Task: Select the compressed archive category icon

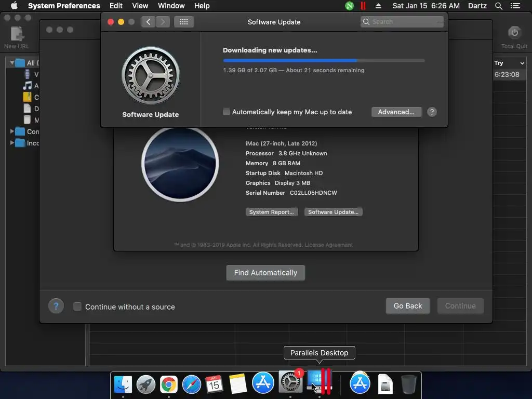Action: pyautogui.click(x=27, y=97)
